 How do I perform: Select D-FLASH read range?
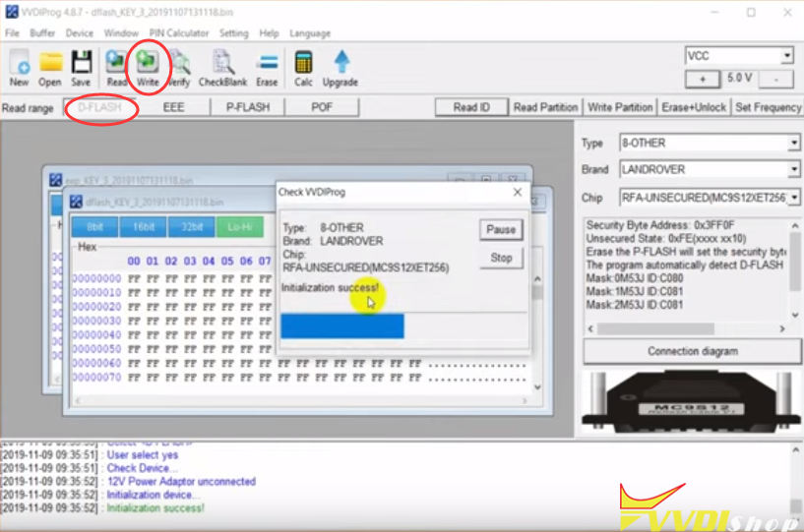99,107
